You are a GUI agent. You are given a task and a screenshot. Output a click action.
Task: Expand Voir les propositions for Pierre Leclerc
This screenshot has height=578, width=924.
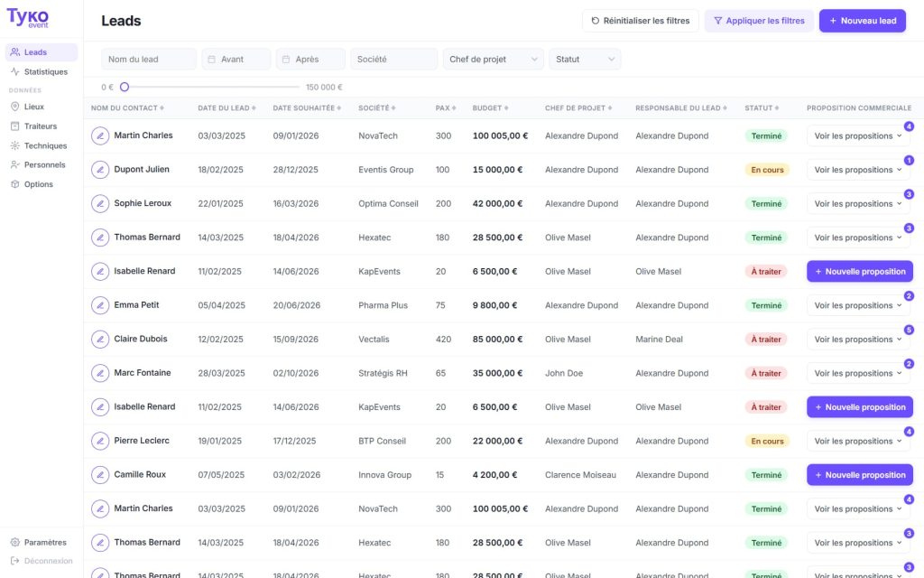[x=858, y=441]
